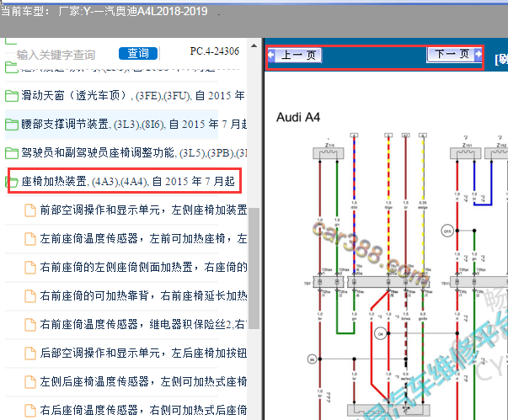Click document icon beside 后部空调操作和显示单元
Screen dimensions: 508x420
[x=30, y=353]
